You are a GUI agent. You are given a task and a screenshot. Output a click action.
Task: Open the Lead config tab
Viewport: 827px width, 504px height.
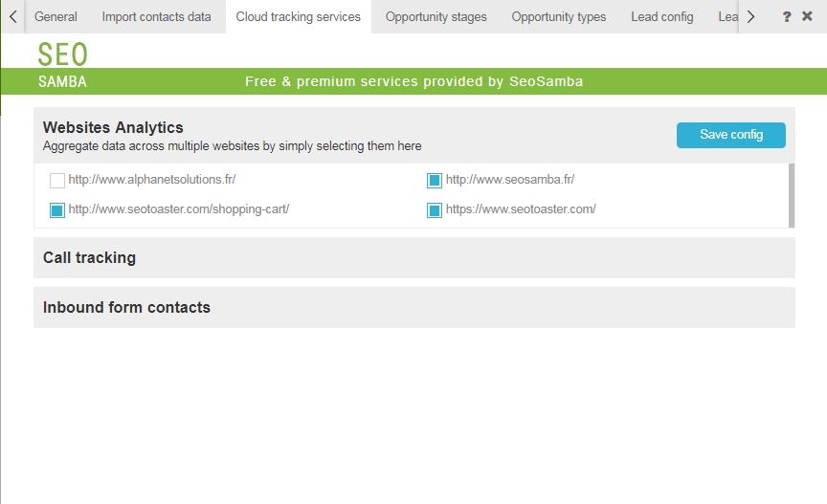[x=662, y=17]
